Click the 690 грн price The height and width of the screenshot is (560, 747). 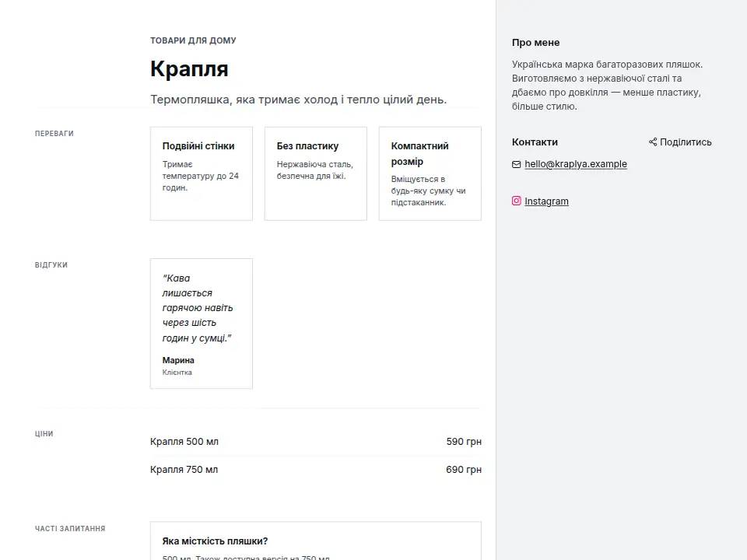coord(464,470)
